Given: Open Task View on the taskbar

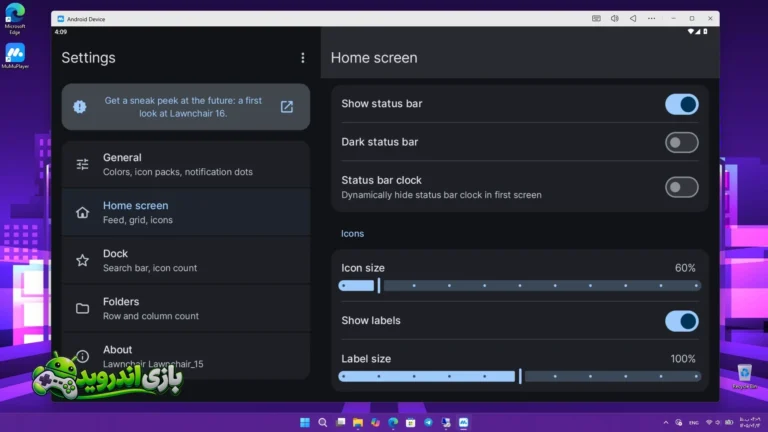Looking at the screenshot, I should coord(340,422).
